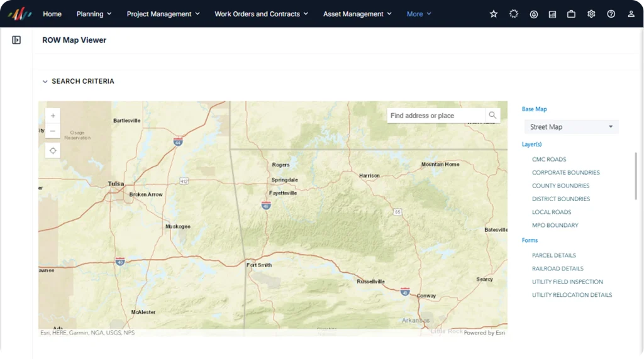Screen dimensions: 644x359
Task: Click the briefcase icon in the header
Action: coord(571,14)
